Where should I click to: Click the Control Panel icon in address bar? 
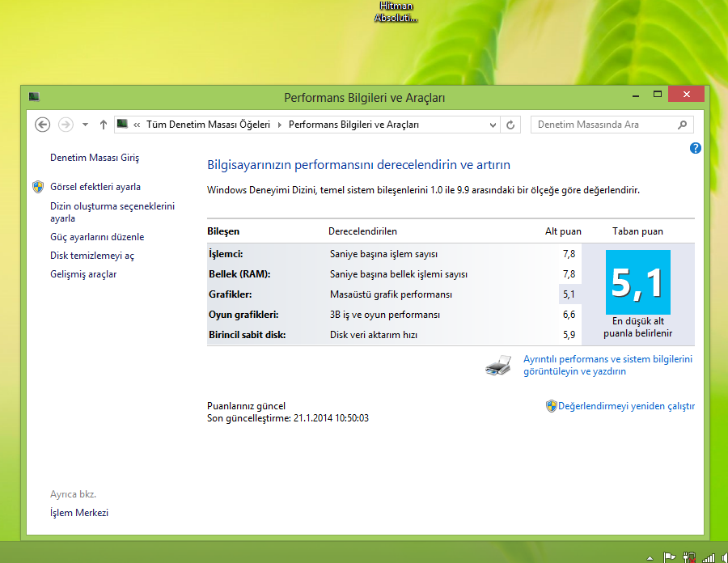123,124
